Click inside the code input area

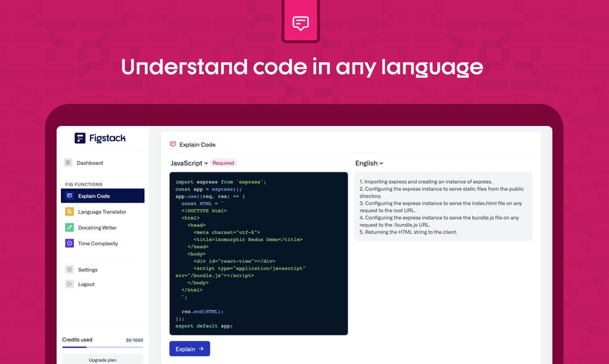coord(258,256)
